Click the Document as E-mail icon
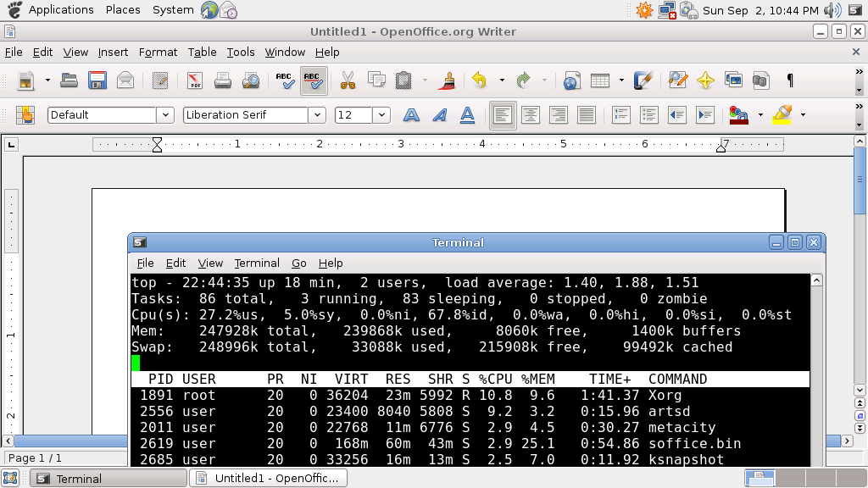Viewport: 868px width, 488px height. point(125,80)
